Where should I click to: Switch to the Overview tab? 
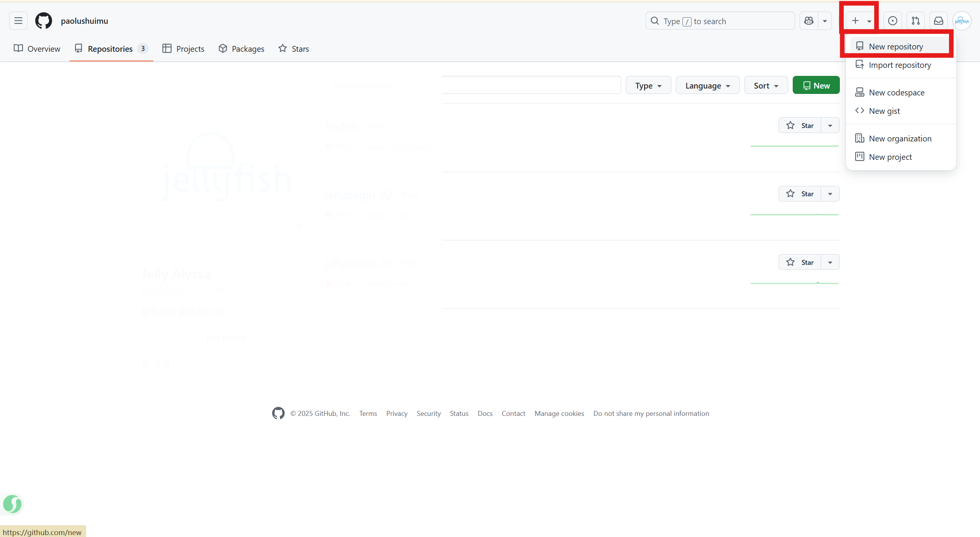(x=37, y=49)
